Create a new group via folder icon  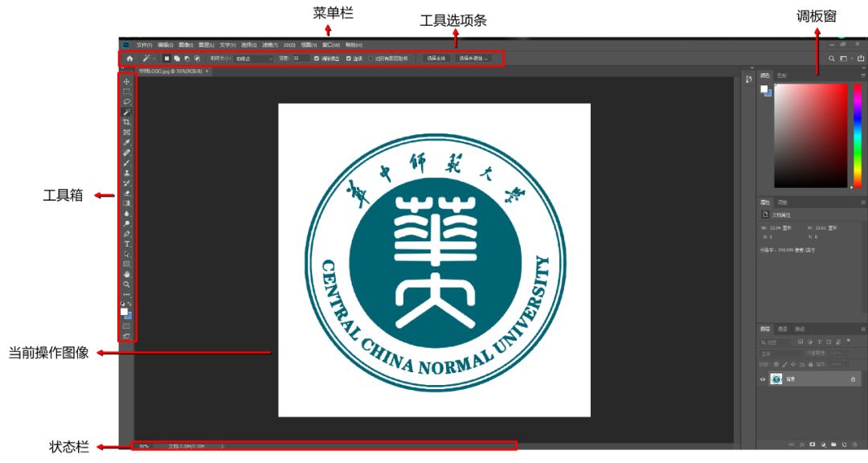833,445
